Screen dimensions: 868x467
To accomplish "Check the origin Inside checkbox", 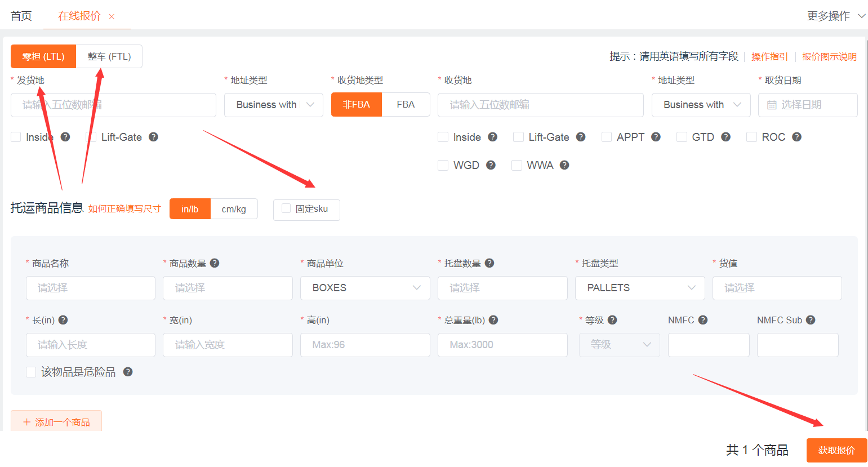I will tap(16, 137).
